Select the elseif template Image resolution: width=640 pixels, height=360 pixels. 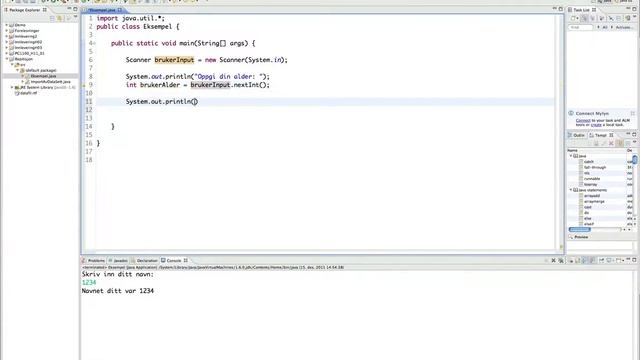pyautogui.click(x=589, y=224)
